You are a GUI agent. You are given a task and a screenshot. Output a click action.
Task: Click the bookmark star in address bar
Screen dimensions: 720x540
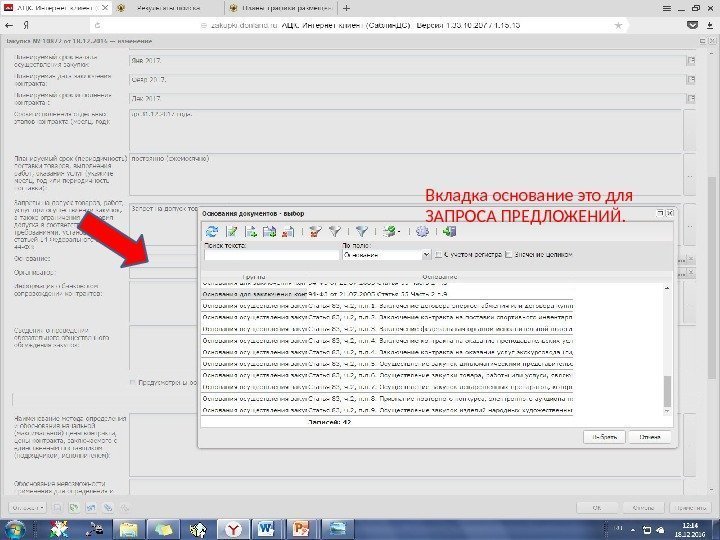(618, 26)
